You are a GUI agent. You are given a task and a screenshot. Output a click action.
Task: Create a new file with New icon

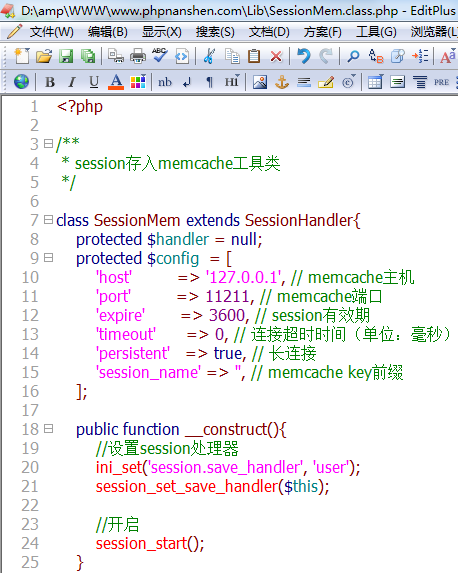(22, 56)
